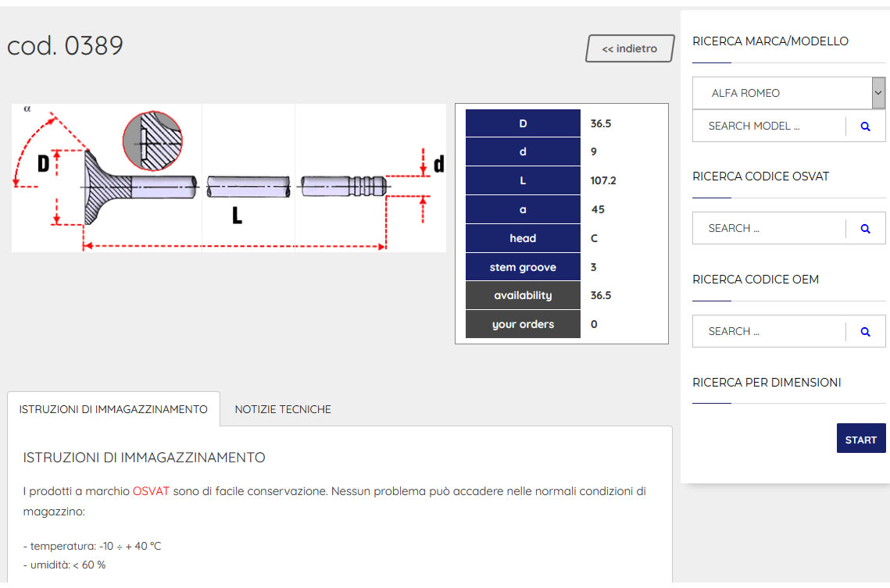Click the red OSVAT link in the text
Image resolution: width=890 pixels, height=588 pixels.
tap(151, 492)
